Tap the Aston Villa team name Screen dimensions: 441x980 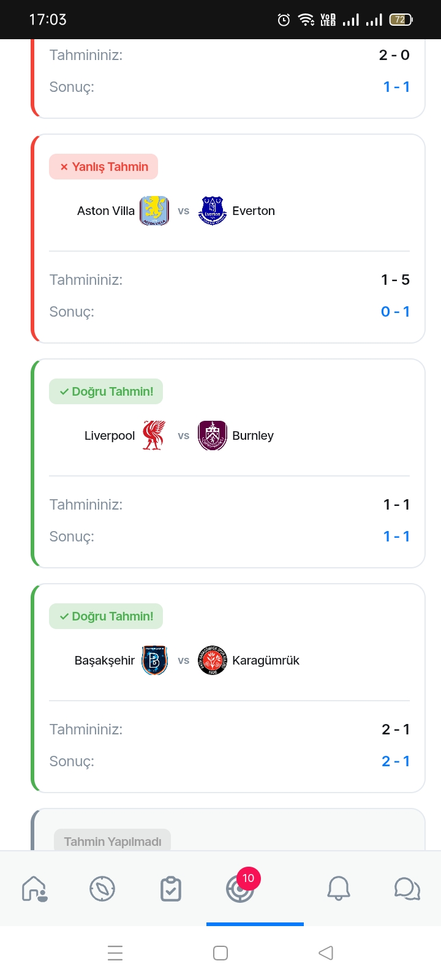(105, 211)
